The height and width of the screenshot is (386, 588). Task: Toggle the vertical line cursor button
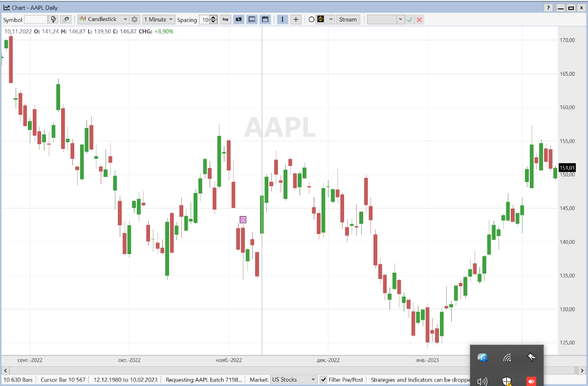(x=283, y=20)
